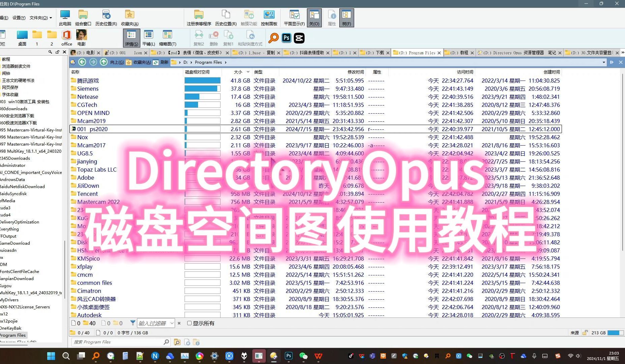Screen dimensions: 625x364
Task: Open Windows Start button on taskbar
Action: pyautogui.click(x=51, y=356)
